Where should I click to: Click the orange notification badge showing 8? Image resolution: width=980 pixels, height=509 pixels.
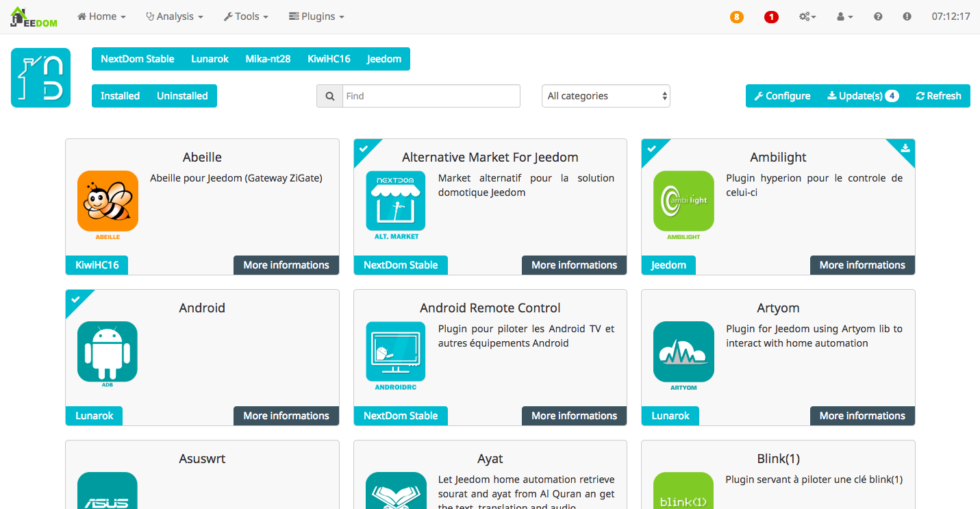pos(737,17)
